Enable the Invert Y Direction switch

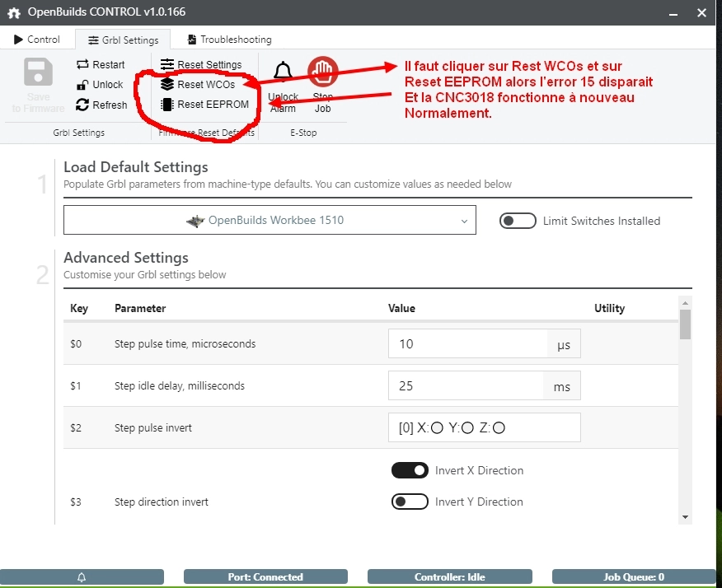(x=410, y=502)
